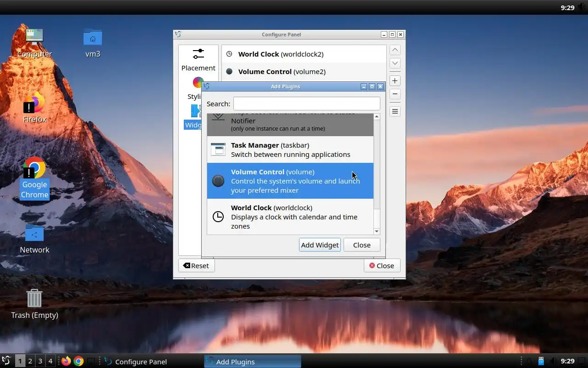This screenshot has height=368, width=588.
Task: Open the Placement section in Configure Panel
Action: (198, 60)
